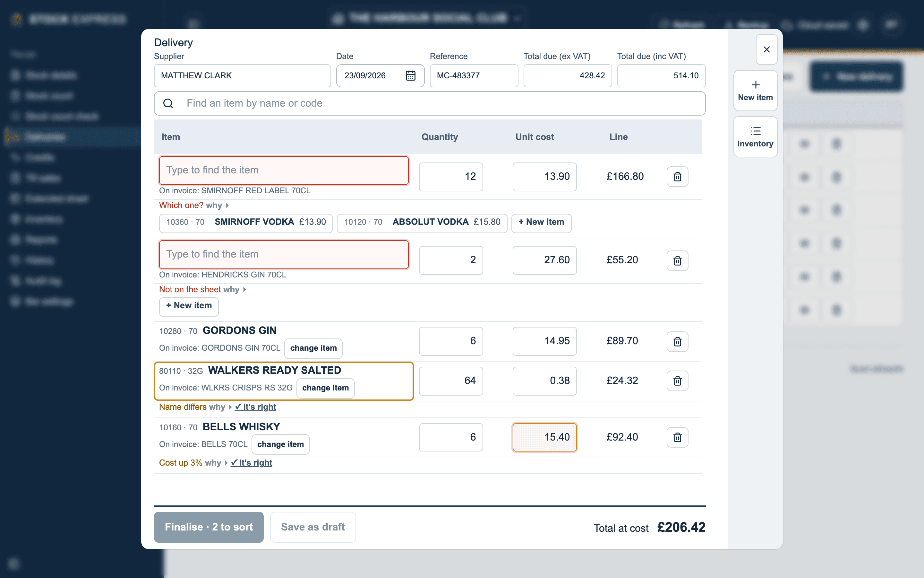Click Finalise · 2 to sort
Image resolution: width=924 pixels, height=578 pixels.
[209, 527]
